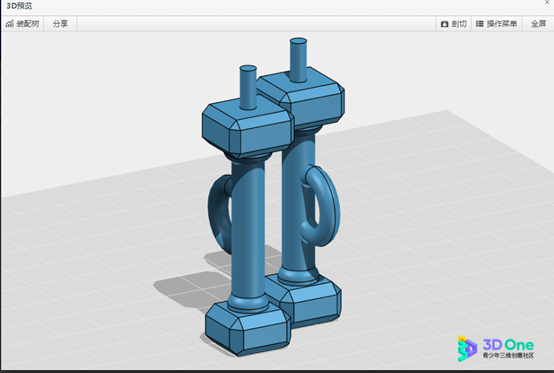Click the 3D One community logo

(x=495, y=348)
